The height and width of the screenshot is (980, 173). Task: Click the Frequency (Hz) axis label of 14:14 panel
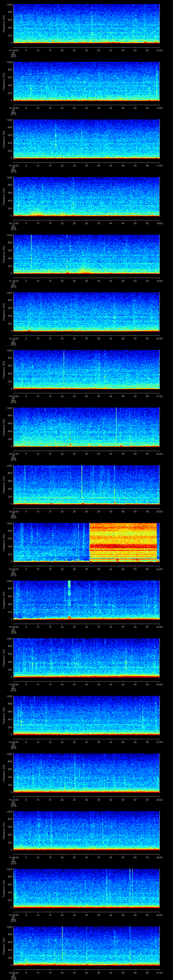click(4, 24)
